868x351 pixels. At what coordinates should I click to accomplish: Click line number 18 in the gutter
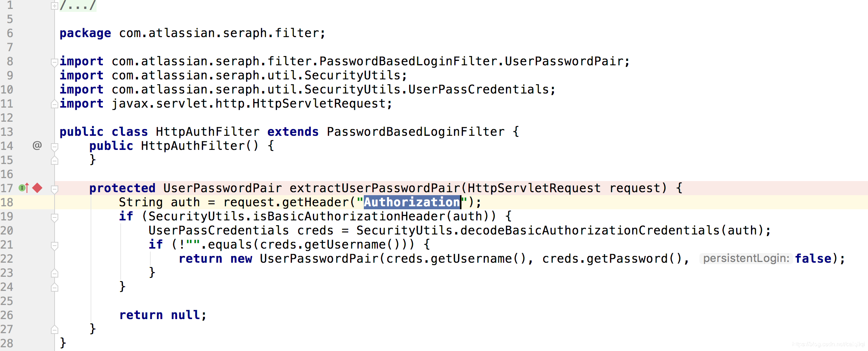click(7, 202)
